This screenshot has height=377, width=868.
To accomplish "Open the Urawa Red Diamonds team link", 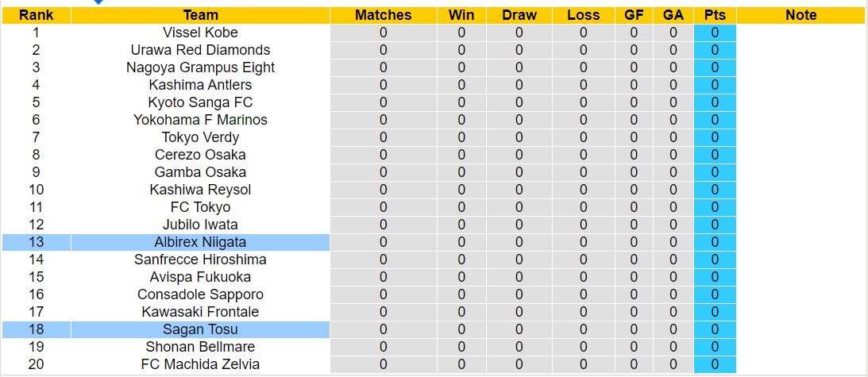I will 200,50.
